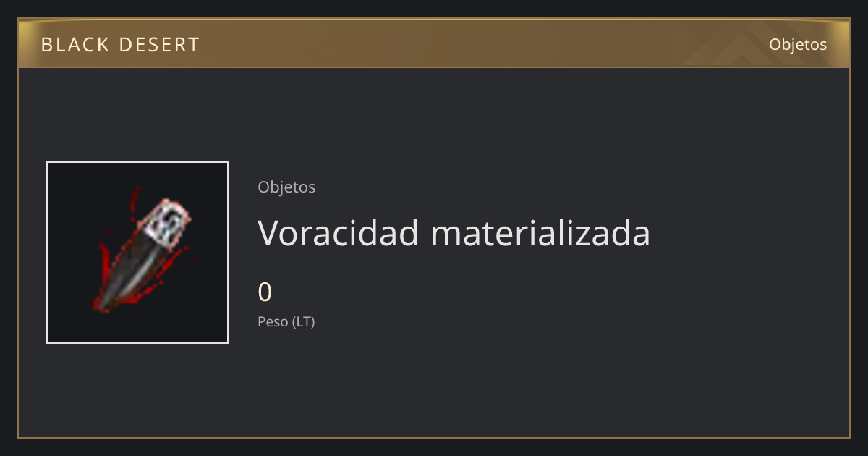Click the (LT) unit text

pyautogui.click(x=304, y=322)
